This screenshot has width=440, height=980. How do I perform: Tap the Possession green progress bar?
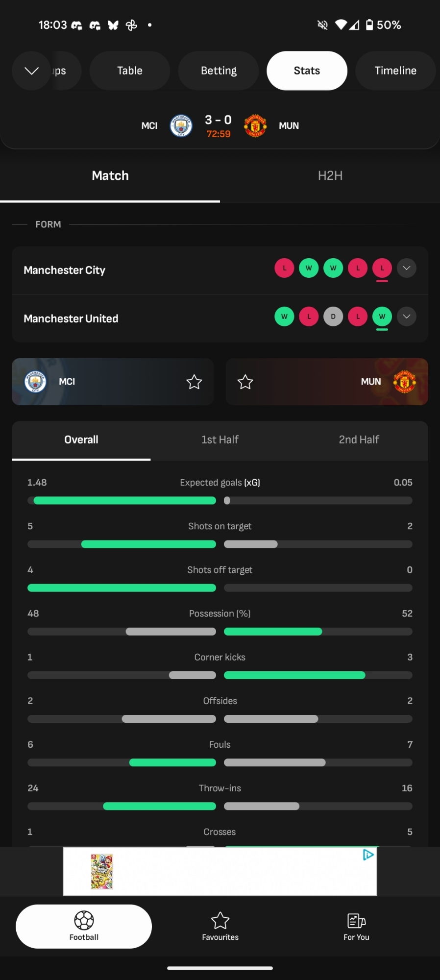[273, 632]
